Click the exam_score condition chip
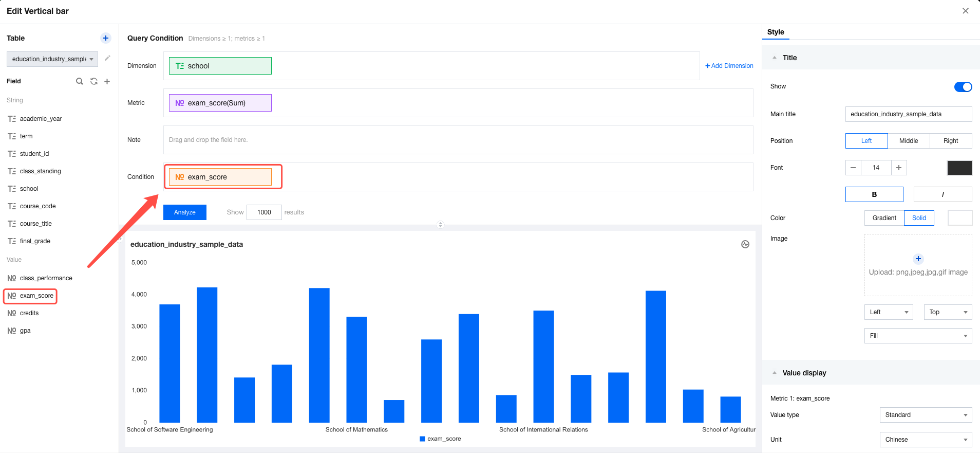 (220, 177)
